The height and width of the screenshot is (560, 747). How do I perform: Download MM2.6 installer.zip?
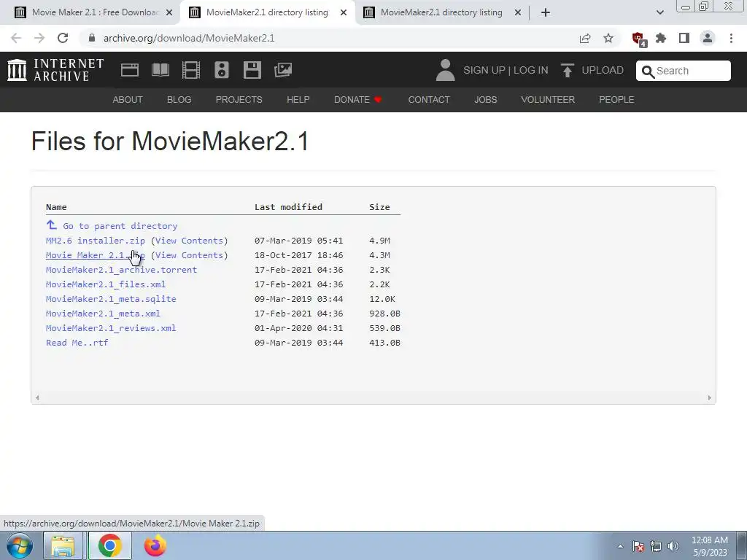96,241
